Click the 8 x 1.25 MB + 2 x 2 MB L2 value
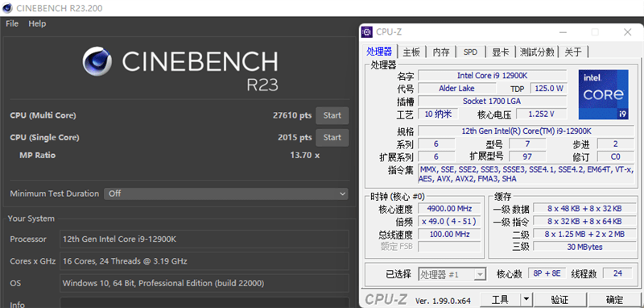Screen dimensions: 644x308 point(584,234)
